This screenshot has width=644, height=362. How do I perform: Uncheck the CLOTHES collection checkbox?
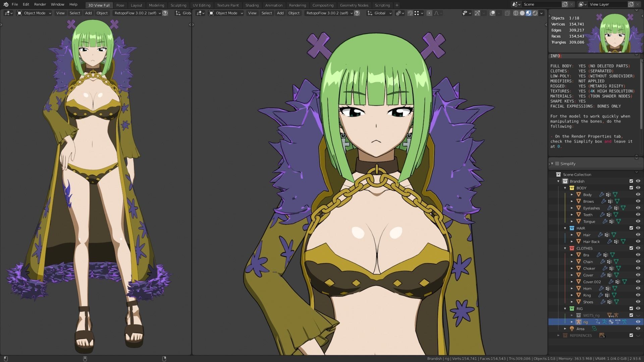tap(631, 248)
